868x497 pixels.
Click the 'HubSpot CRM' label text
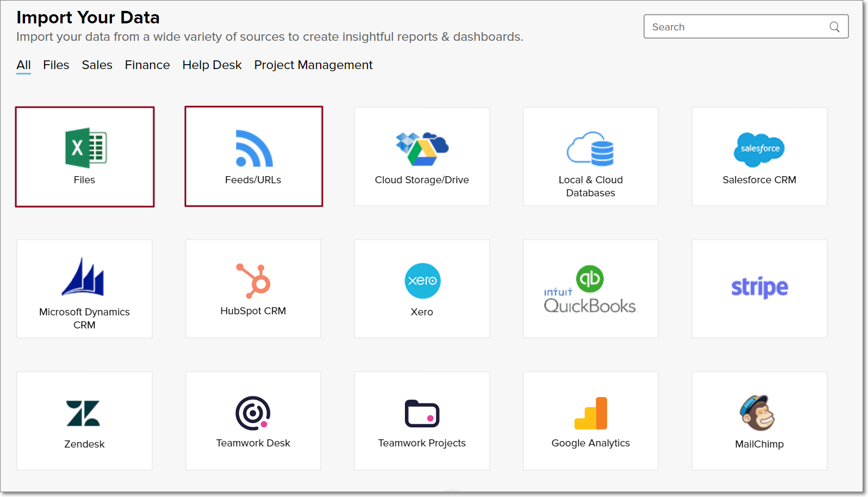click(253, 311)
